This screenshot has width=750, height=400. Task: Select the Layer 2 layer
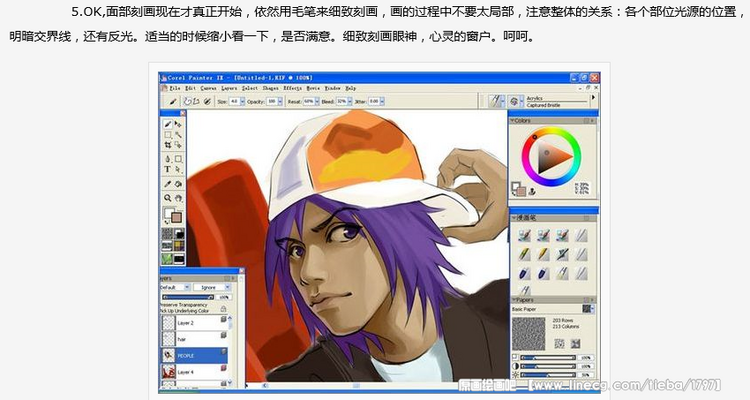coord(194,323)
